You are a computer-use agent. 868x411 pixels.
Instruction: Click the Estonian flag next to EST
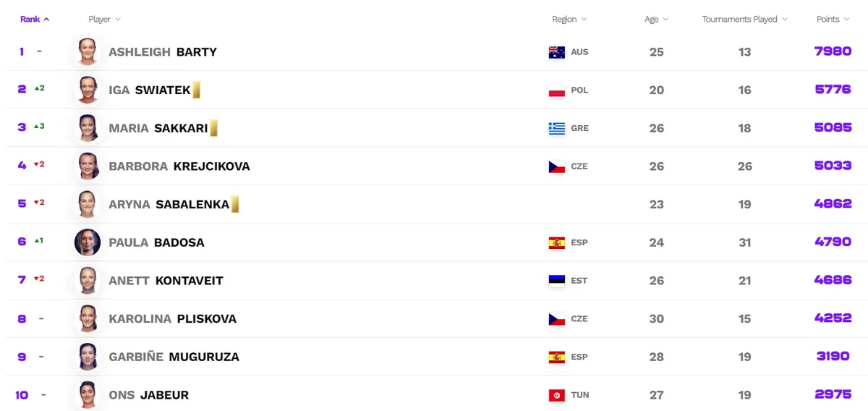pyautogui.click(x=556, y=281)
